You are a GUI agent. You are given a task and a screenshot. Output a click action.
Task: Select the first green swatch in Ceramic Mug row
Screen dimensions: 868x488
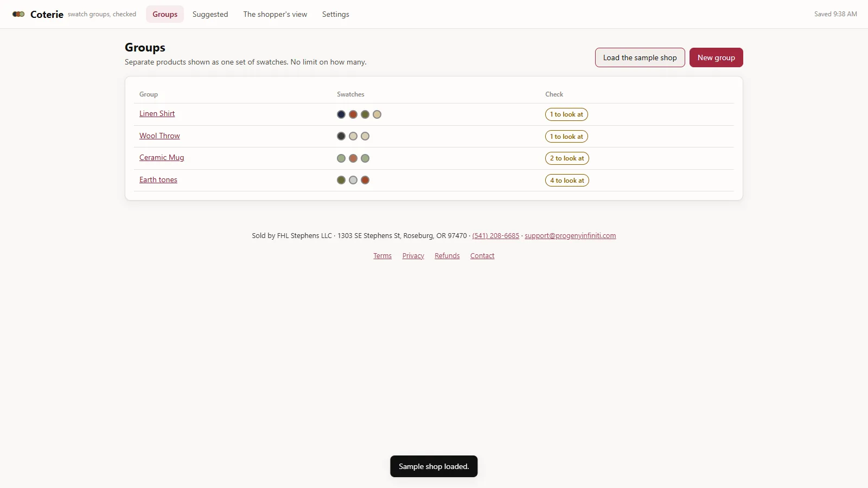341,158
